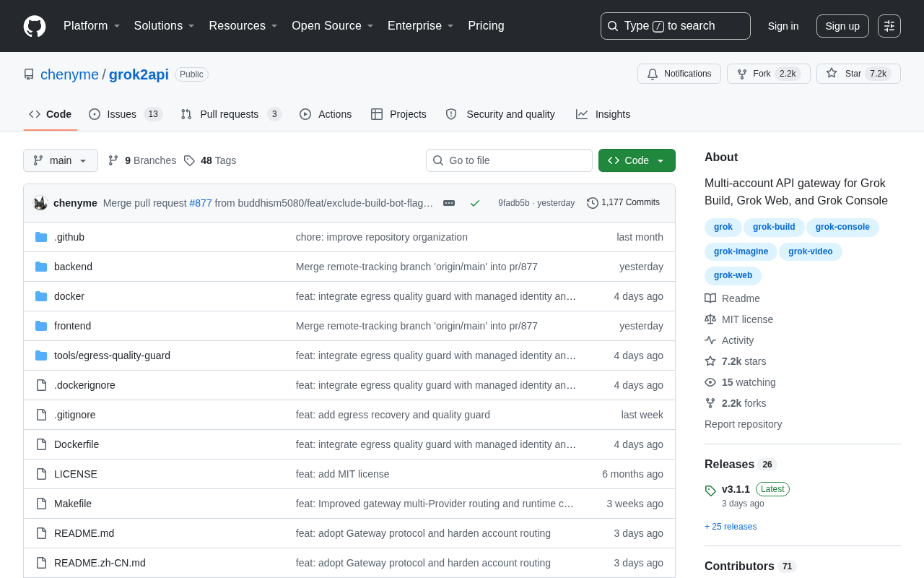Click the .dockerignore file icon
Viewport: 924px width, 578px height.
click(41, 385)
